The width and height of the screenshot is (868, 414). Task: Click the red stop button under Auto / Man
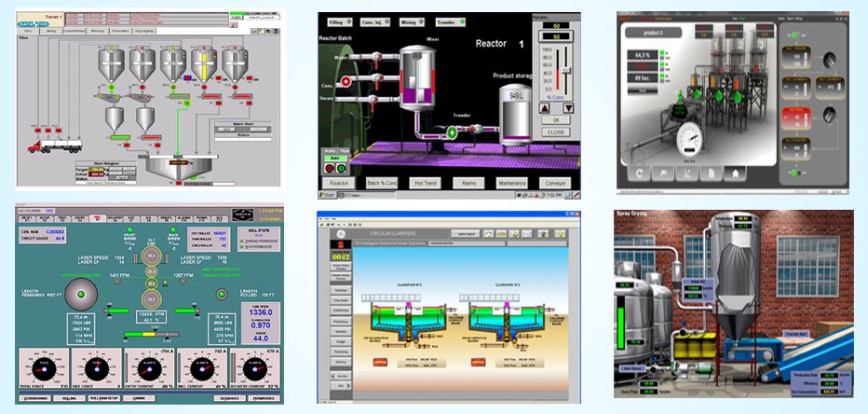coord(331,168)
